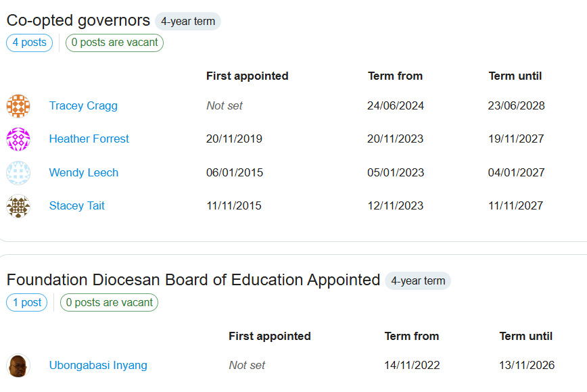
Task: Click Heather Forrest's magenta avatar icon
Action: click(18, 139)
